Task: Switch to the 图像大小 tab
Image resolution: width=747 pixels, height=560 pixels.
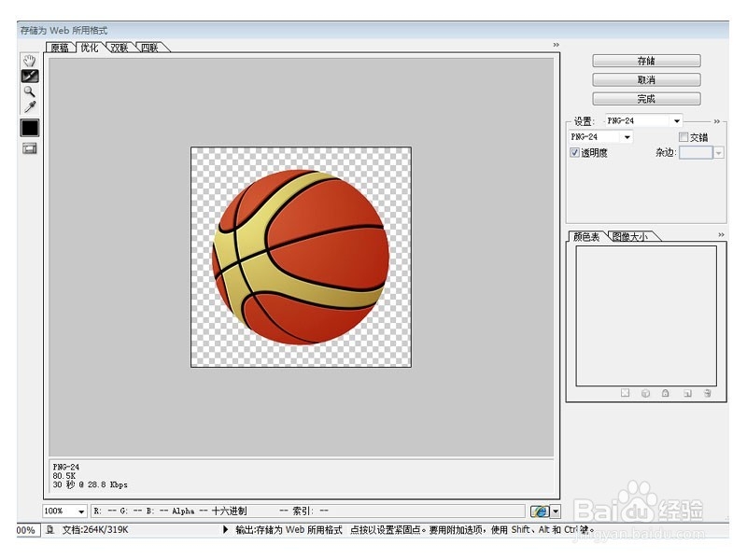Action: coord(630,237)
